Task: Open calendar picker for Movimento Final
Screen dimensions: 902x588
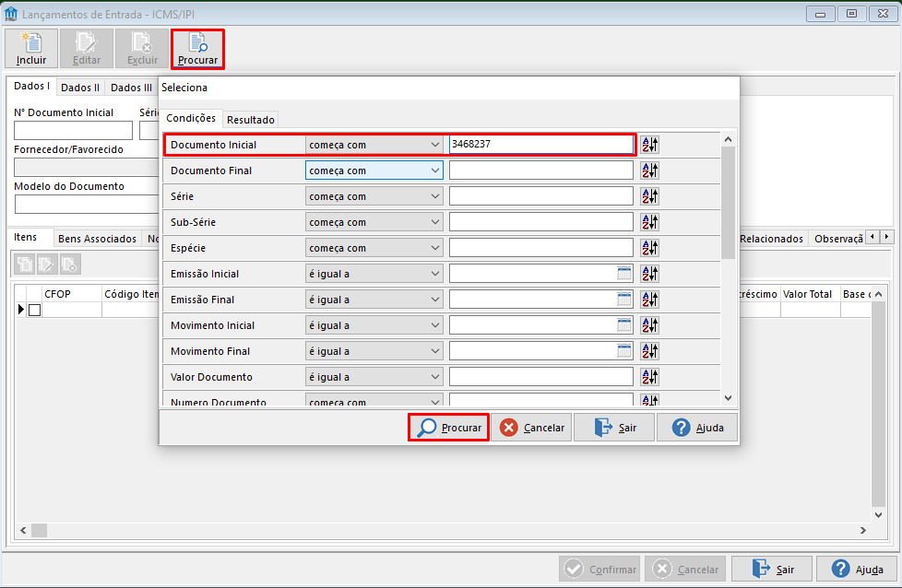Action: [624, 351]
